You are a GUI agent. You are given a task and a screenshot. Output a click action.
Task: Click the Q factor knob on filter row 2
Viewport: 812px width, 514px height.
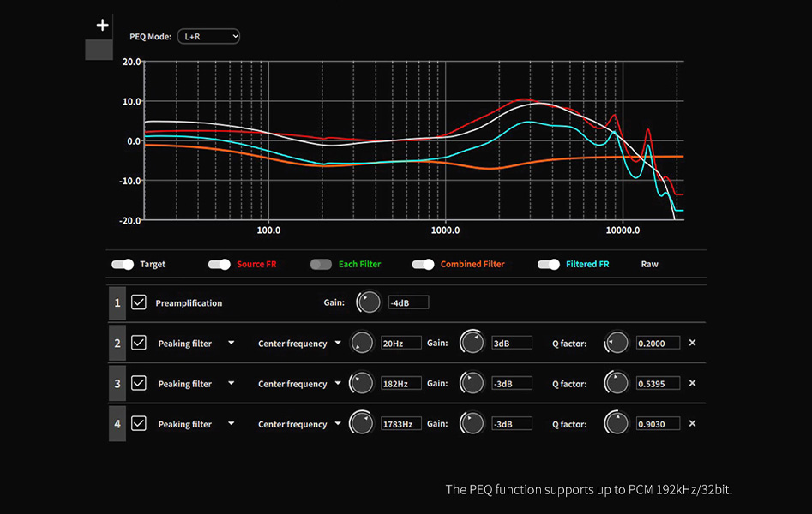[616, 342]
